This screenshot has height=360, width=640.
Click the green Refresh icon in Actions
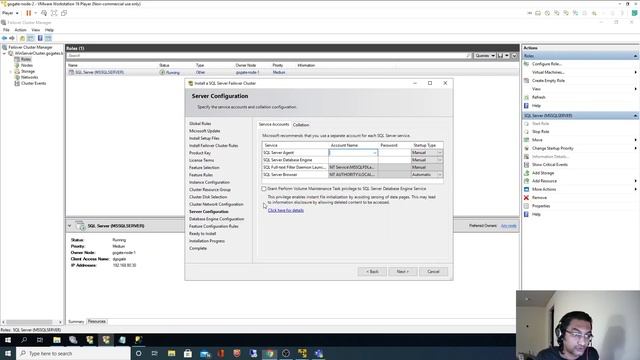click(x=527, y=98)
